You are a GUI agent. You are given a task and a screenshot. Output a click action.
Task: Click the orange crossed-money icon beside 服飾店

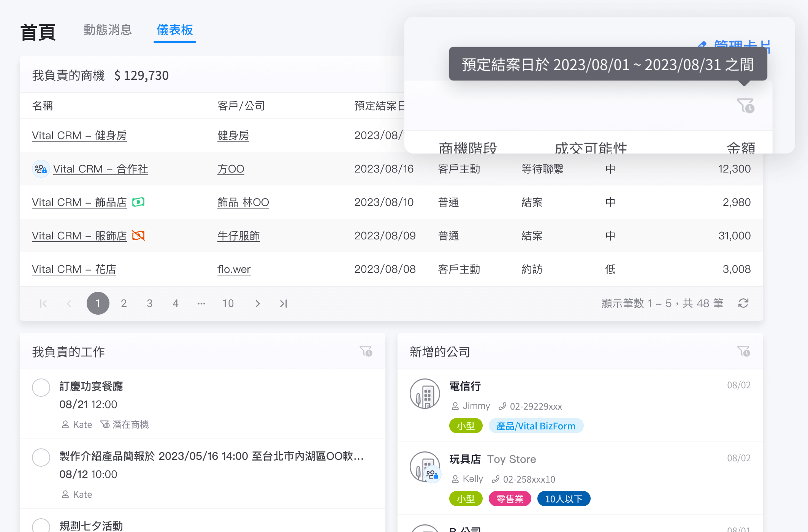pyautogui.click(x=138, y=236)
